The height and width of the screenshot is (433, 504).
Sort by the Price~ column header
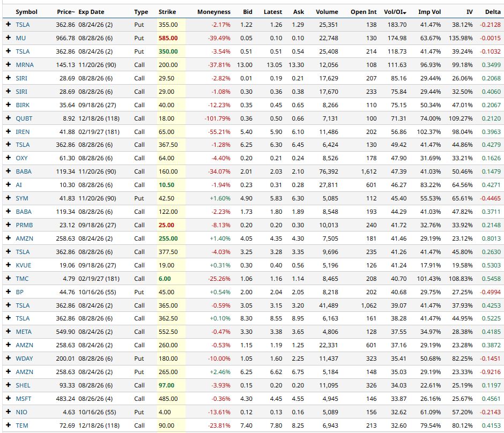(66, 12)
